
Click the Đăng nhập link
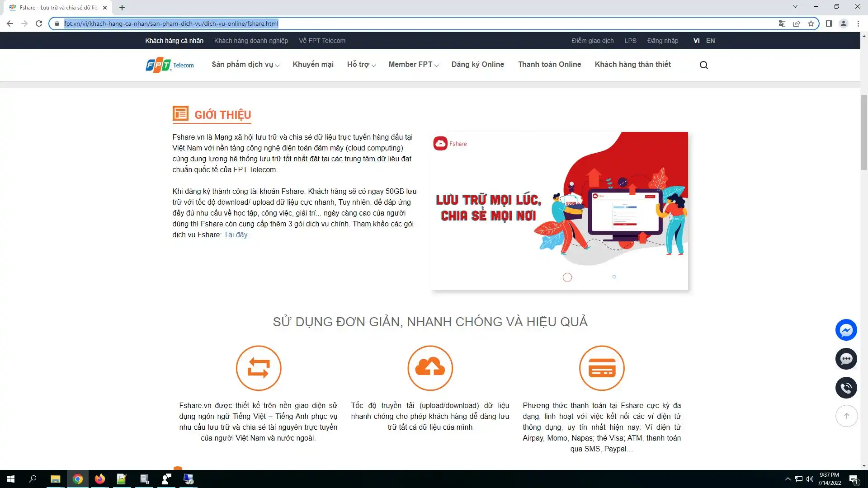pos(662,41)
